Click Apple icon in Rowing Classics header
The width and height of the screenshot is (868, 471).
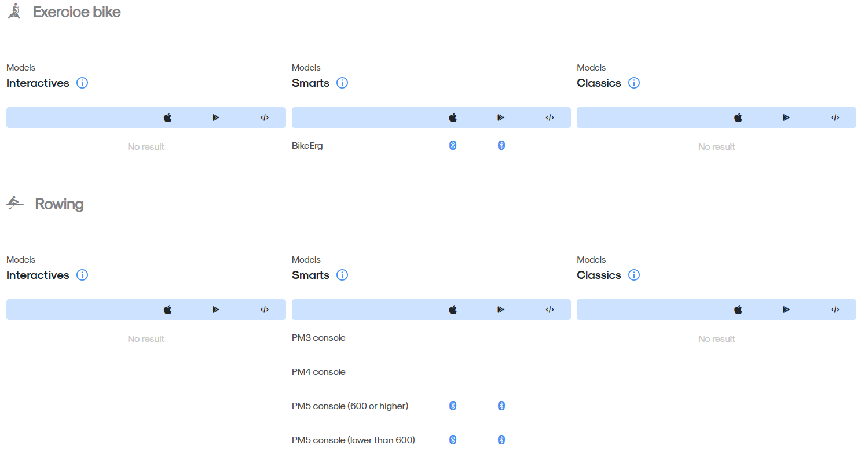(738, 310)
